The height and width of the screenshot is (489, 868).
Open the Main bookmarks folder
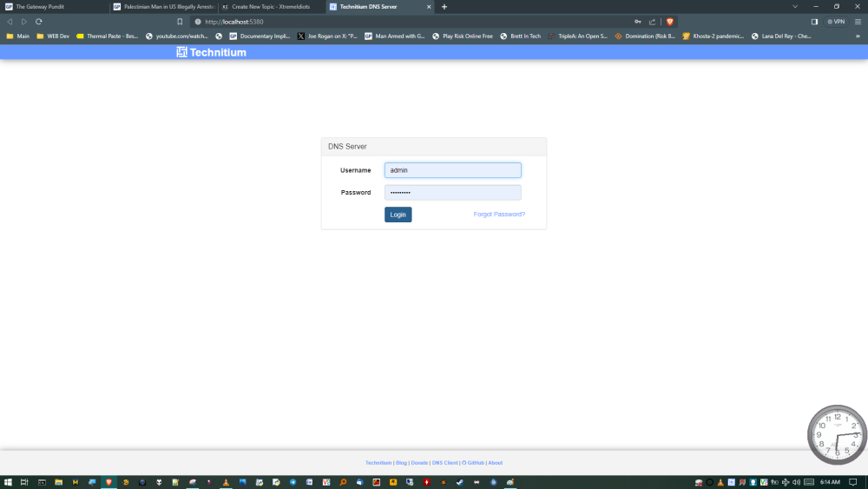click(x=17, y=36)
